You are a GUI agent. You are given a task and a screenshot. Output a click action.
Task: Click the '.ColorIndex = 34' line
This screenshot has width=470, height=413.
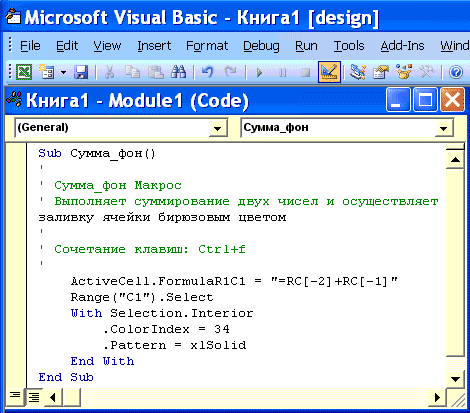[x=166, y=329]
